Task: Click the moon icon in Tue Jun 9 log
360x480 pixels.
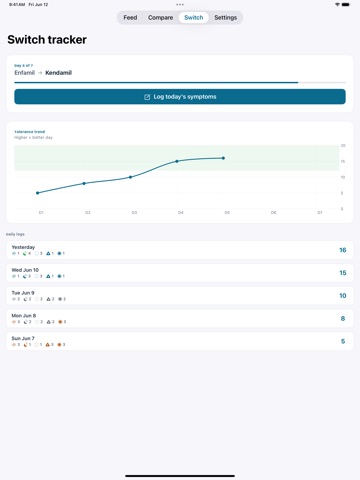Action: (25, 299)
